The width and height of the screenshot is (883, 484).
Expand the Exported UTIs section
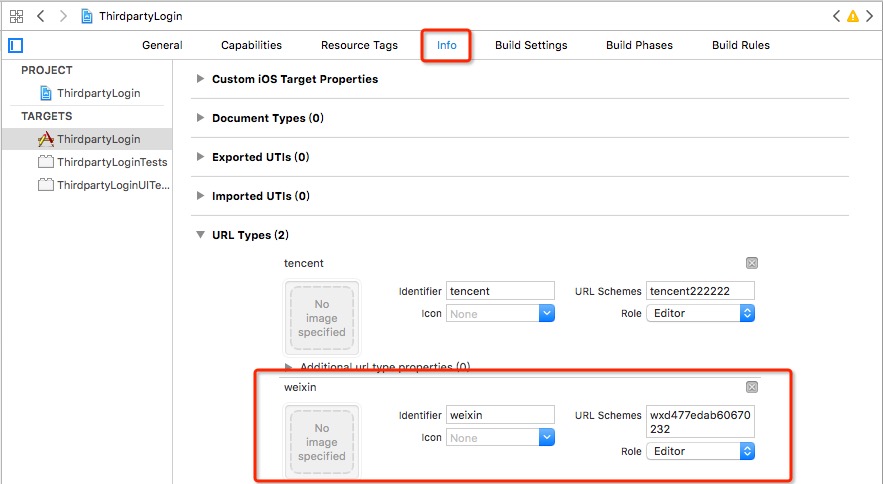coord(201,157)
